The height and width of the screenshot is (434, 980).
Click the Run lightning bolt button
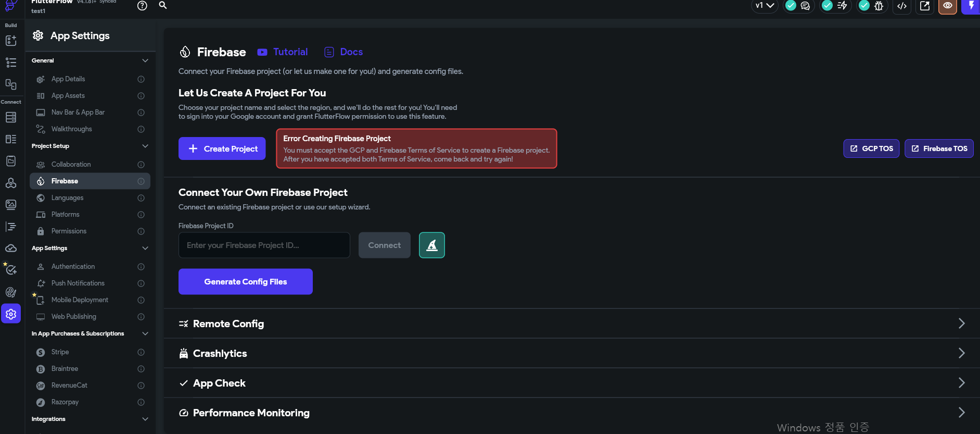[971, 6]
